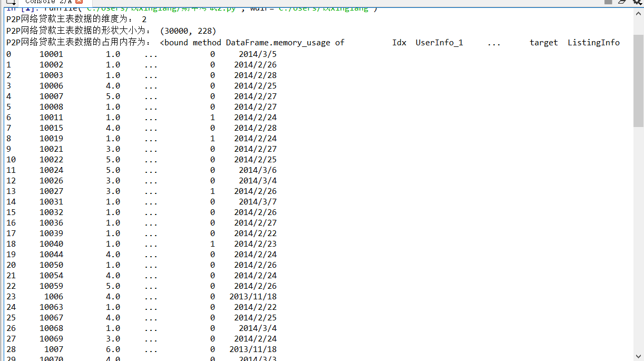Click Idx value 10001

coord(51,54)
